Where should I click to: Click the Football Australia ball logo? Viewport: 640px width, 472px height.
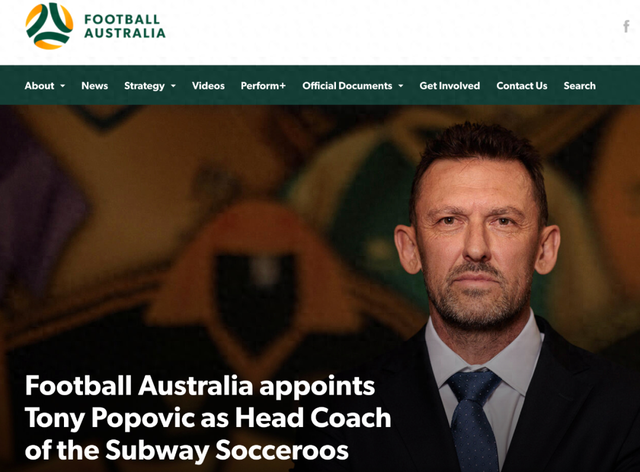point(49,26)
